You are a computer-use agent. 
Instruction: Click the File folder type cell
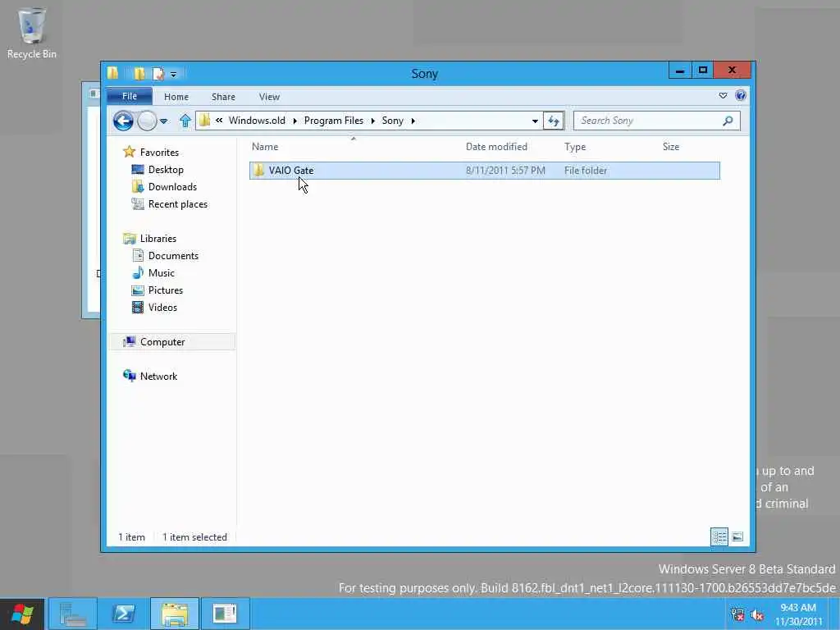tap(586, 171)
